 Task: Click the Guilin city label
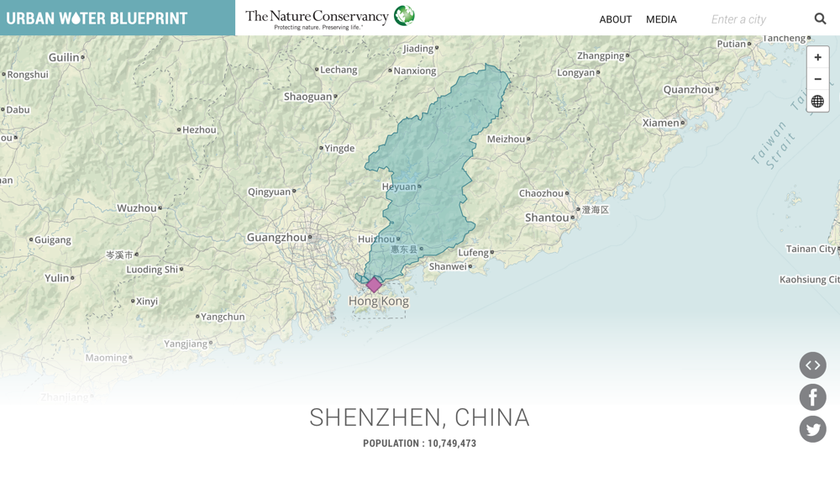pos(64,57)
